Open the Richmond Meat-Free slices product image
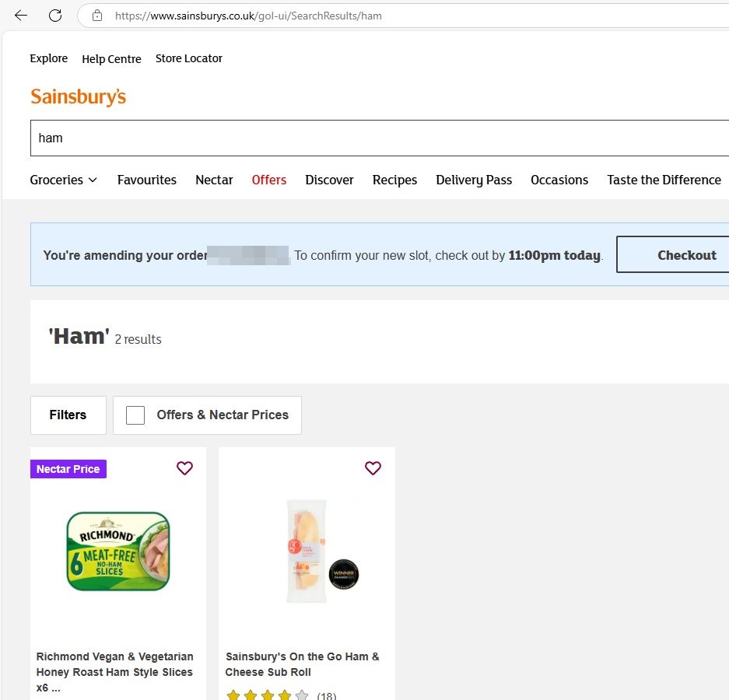Viewport: 729px width, 700px height. (x=118, y=551)
